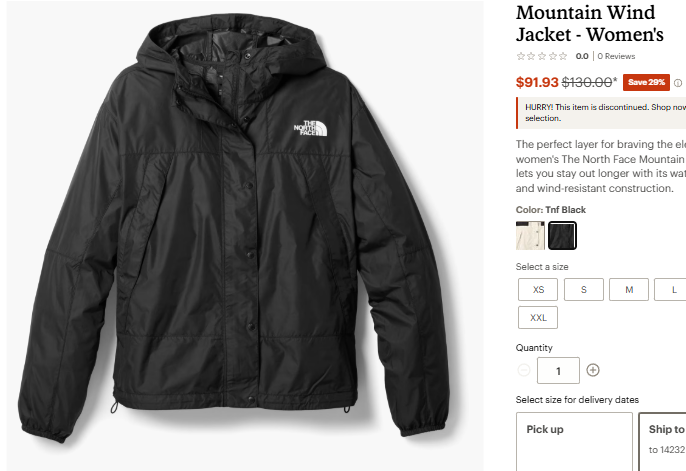Screen dimensions: 686x471
Task: Select the Tnf Black color swatch
Action: pyautogui.click(x=563, y=235)
